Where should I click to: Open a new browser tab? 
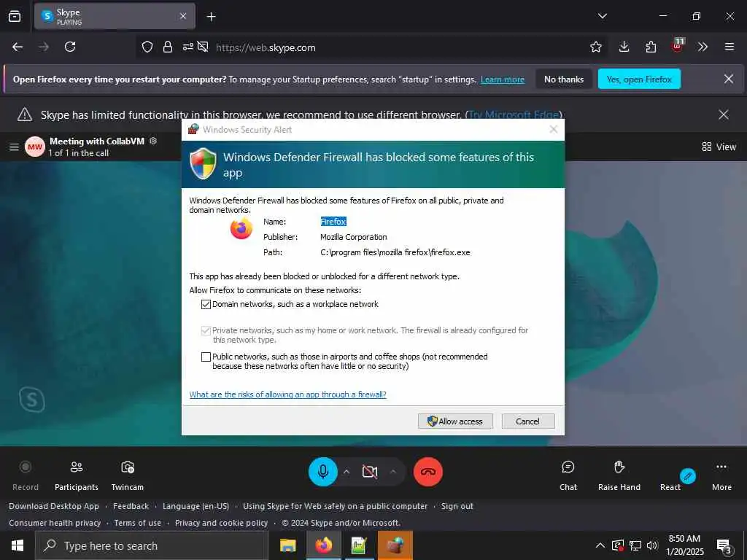tap(211, 17)
